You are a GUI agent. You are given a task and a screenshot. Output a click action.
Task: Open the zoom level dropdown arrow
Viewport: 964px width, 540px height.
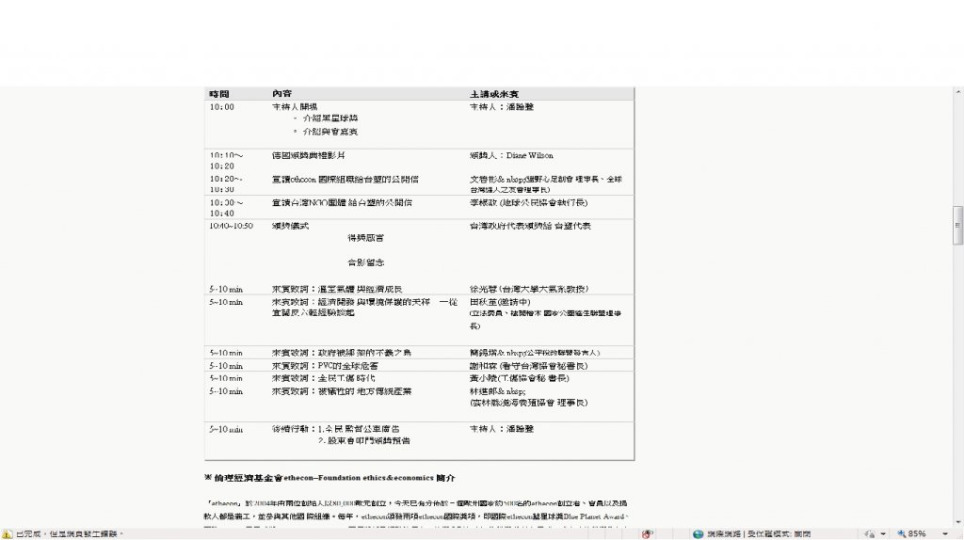point(946,534)
